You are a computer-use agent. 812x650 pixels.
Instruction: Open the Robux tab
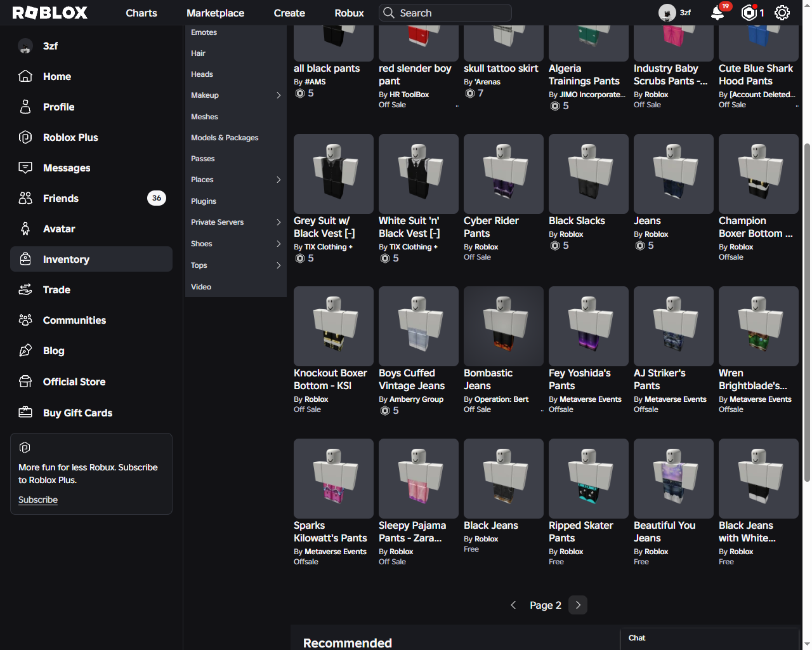click(350, 13)
